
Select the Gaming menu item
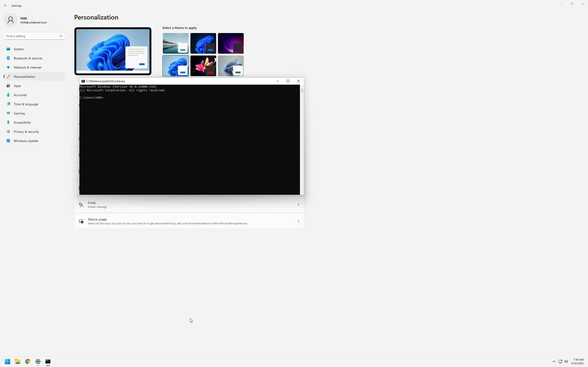pyautogui.click(x=19, y=113)
